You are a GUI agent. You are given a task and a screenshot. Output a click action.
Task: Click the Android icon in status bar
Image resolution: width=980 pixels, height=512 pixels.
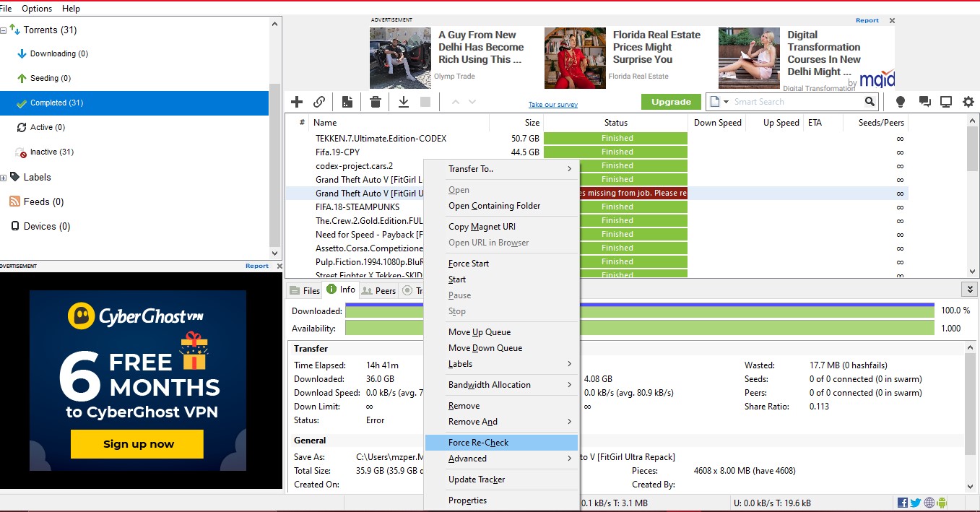point(942,503)
